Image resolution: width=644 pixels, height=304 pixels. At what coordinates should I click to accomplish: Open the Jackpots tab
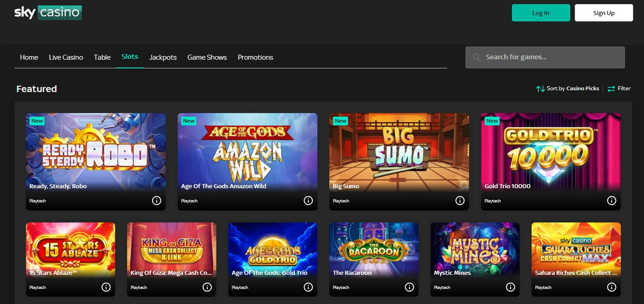click(163, 57)
